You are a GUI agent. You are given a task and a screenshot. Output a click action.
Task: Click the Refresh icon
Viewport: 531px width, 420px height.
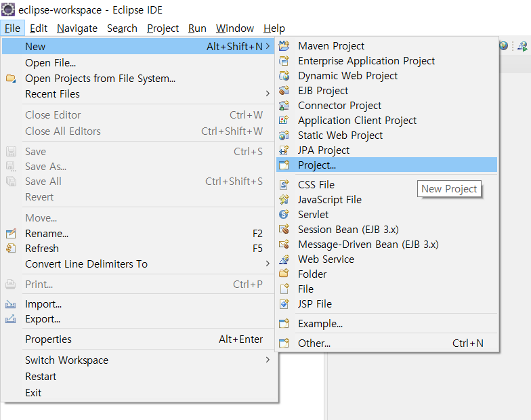click(11, 248)
